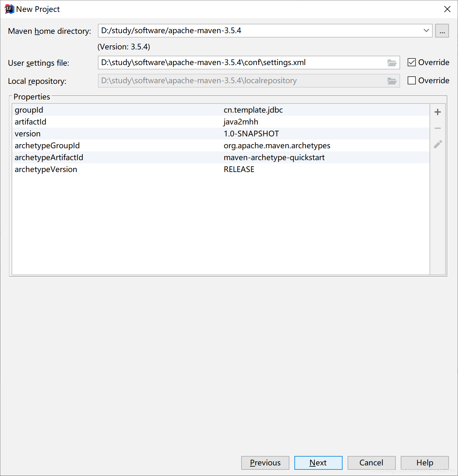Close the New Project dialog
This screenshot has height=476, width=458.
(447, 9)
